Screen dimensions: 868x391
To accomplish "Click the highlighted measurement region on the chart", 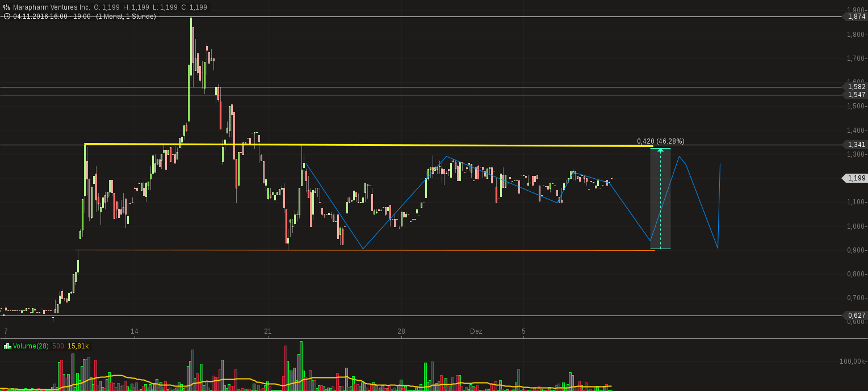I will point(660,199).
